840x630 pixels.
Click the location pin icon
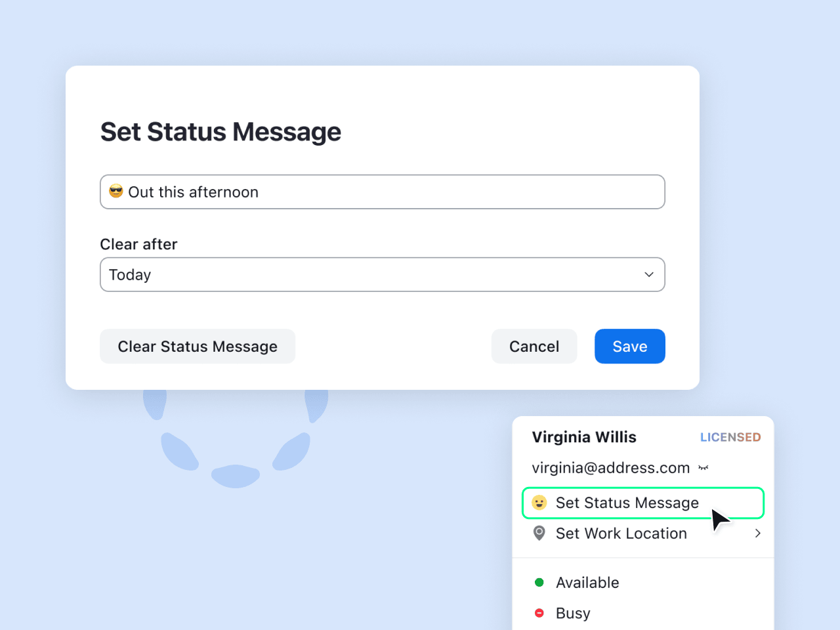[539, 534]
